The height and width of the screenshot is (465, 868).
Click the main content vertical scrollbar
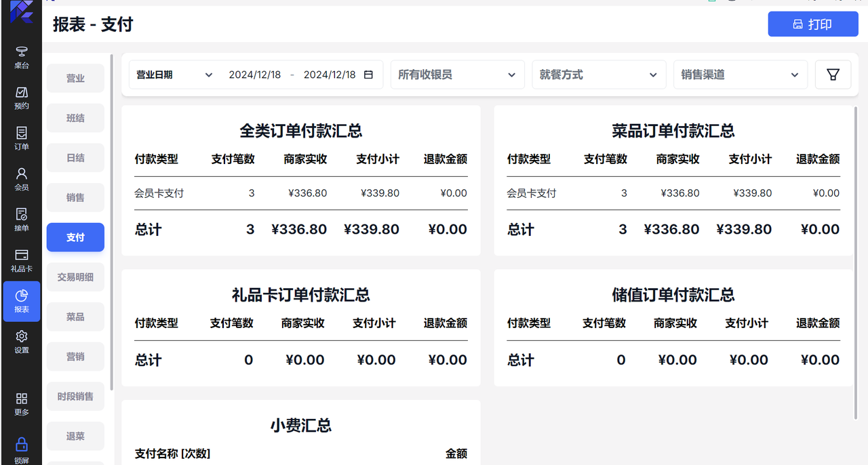[x=856, y=263]
